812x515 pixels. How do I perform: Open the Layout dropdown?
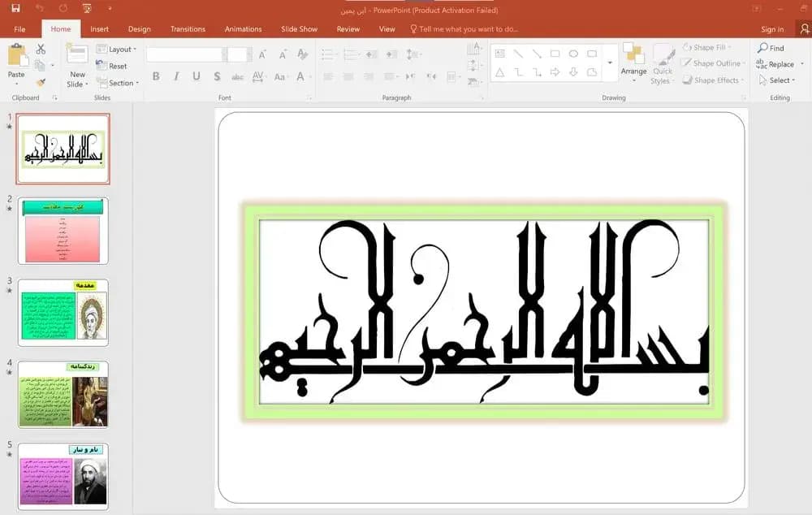(x=117, y=50)
